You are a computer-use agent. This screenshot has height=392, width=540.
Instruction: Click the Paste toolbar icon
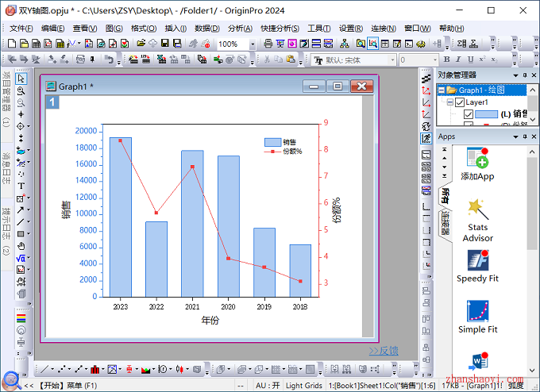pyautogui.click(x=291, y=60)
